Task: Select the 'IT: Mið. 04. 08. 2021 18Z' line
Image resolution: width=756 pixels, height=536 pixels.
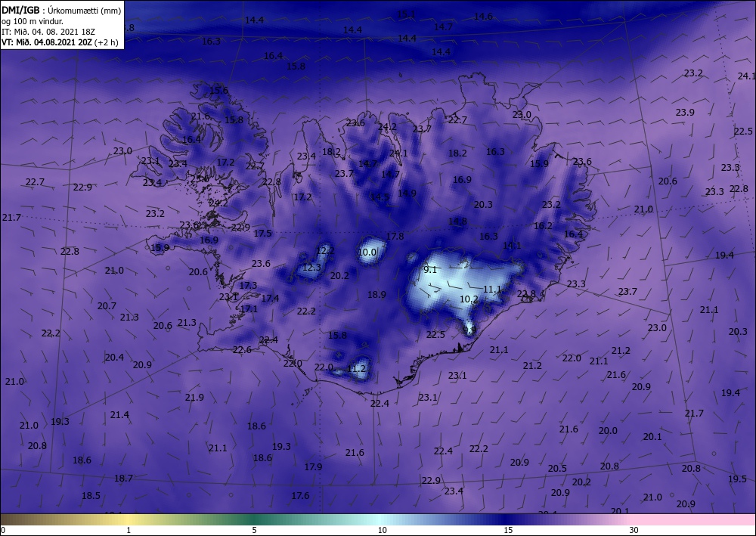Action: tap(48, 31)
